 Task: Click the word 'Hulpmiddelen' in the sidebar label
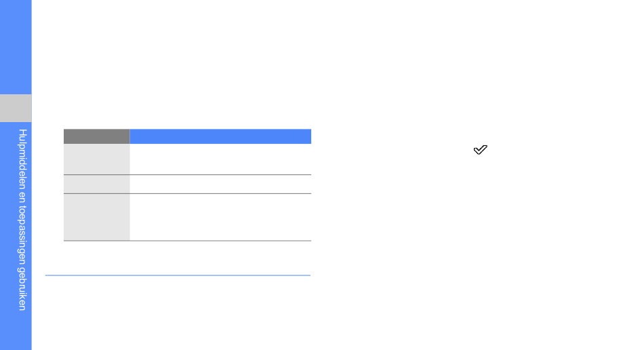tap(22, 158)
